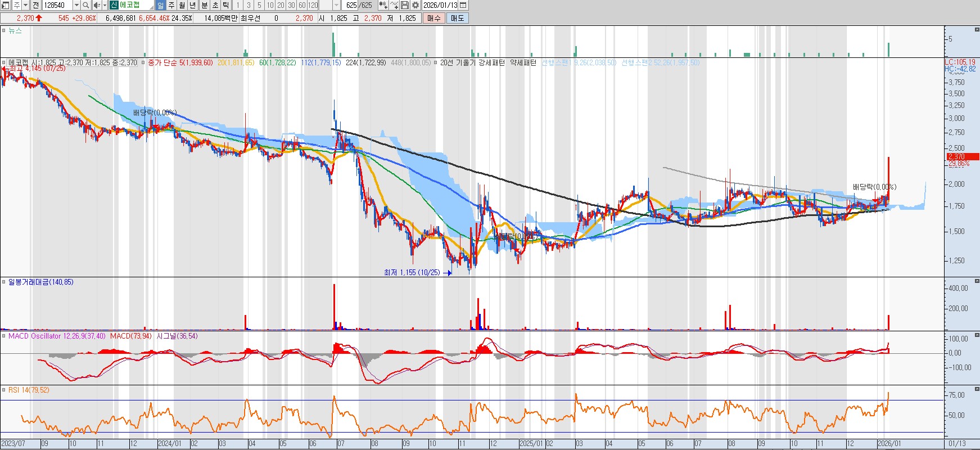Switch to 틱 tick chart period
The height and width of the screenshot is (450, 980).
(226, 5)
